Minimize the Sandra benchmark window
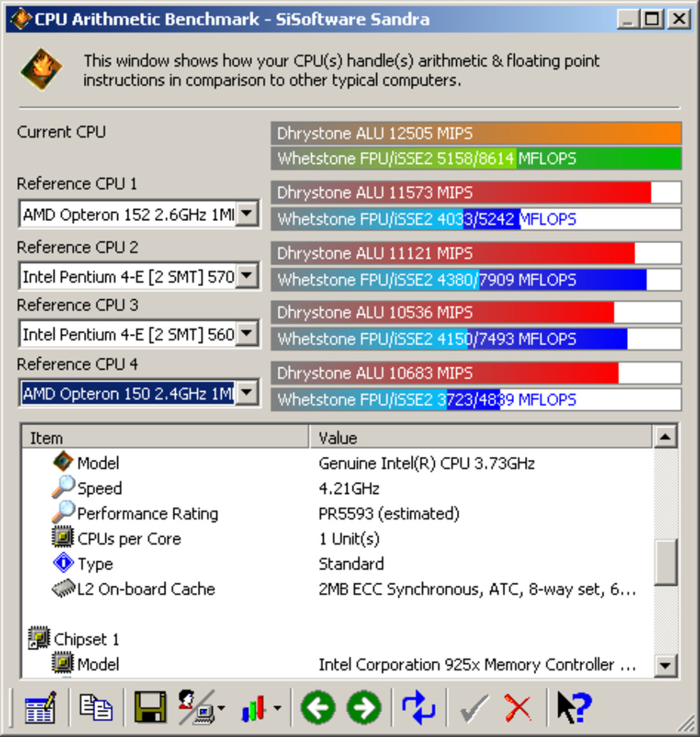The image size is (700, 737). coord(628,20)
